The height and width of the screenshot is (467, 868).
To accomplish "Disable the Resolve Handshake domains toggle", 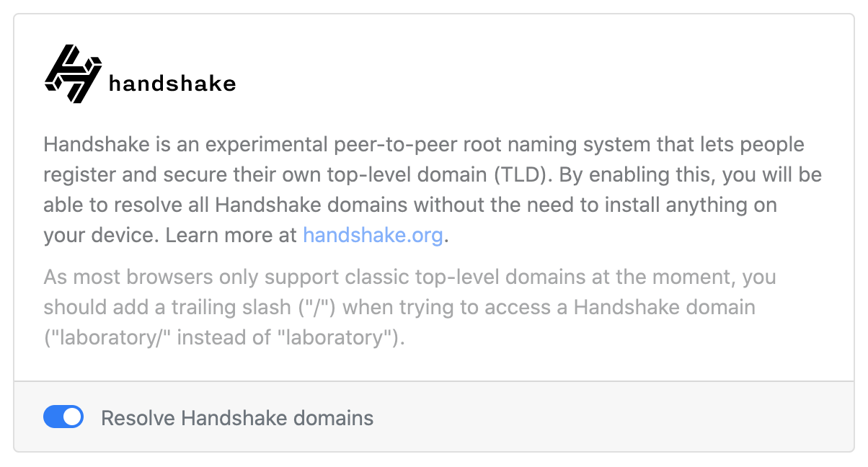I will tap(63, 417).
